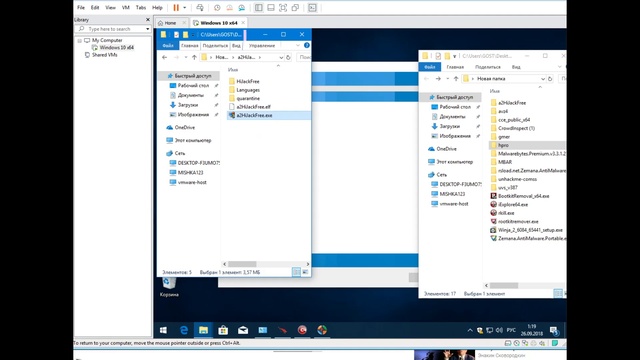
Task: Open the Help menu
Action: pos(157,7)
